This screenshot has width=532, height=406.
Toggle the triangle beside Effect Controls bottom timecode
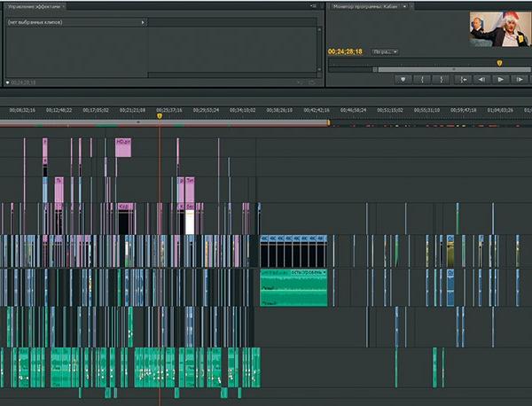7,82
